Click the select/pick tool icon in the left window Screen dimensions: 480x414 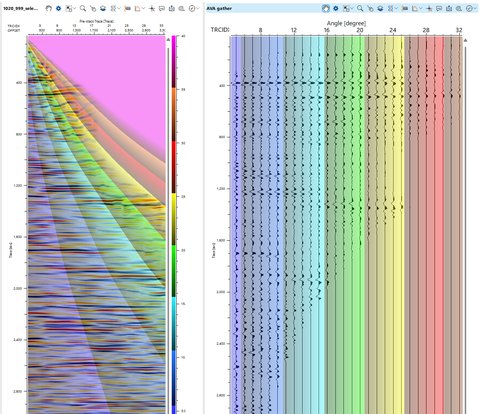coord(68,9)
